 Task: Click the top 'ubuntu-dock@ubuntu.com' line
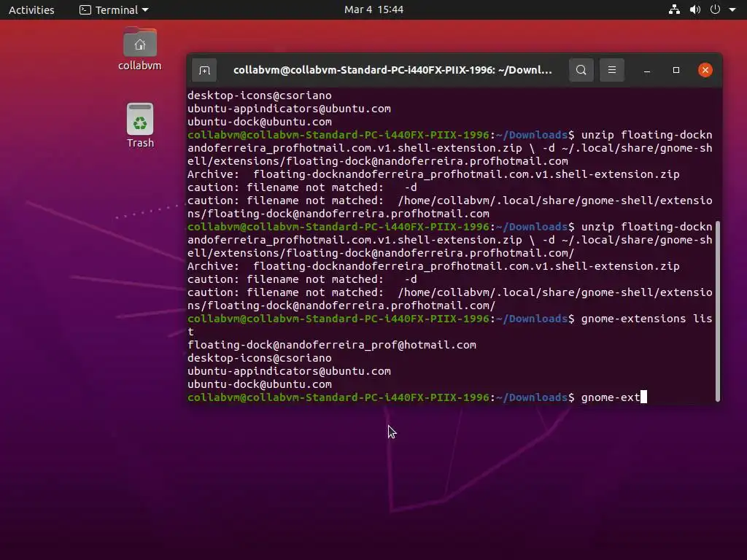point(259,122)
